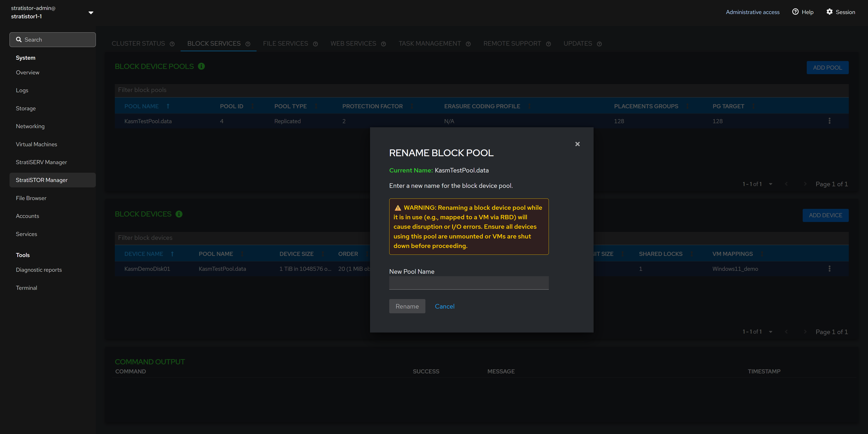Click the Administrative access link
Viewport: 868px width, 434px height.
click(752, 12)
